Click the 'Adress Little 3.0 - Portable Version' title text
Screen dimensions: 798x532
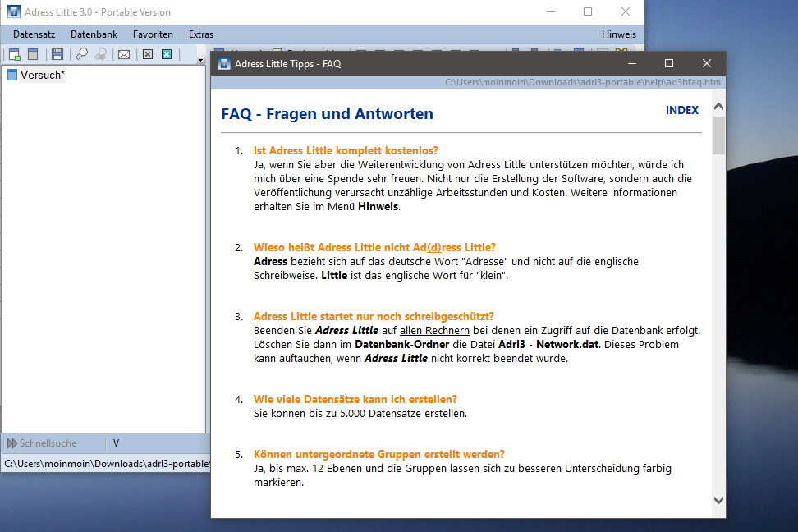[98, 11]
